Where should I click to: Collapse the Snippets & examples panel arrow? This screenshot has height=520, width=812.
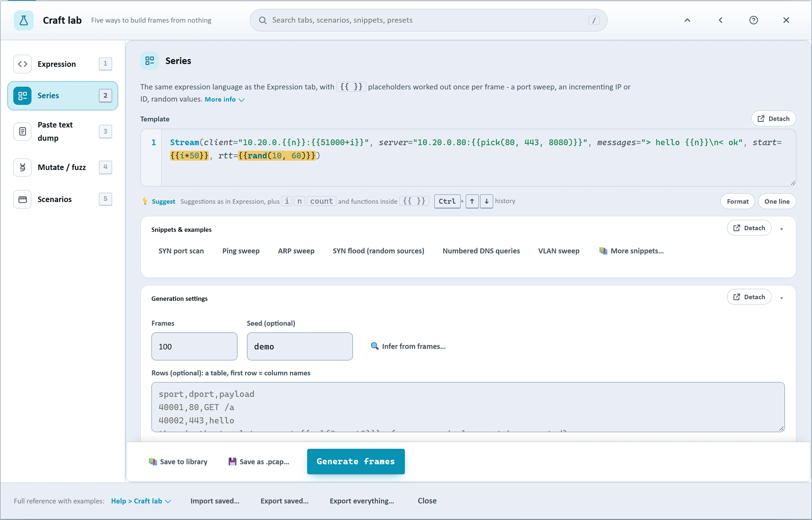click(782, 229)
